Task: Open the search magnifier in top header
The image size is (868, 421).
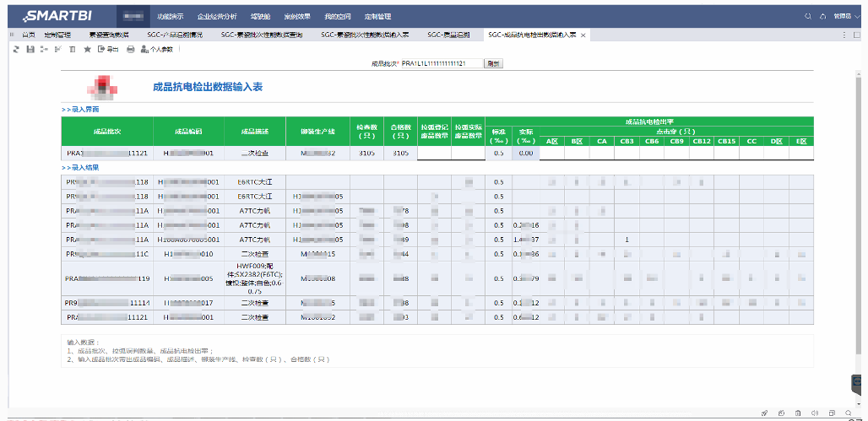Action: 808,16
